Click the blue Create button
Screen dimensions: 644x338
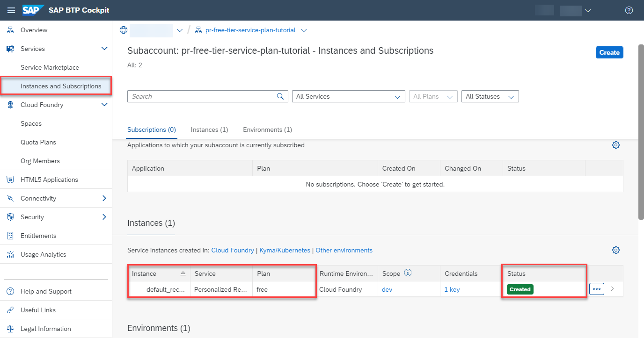coord(609,52)
